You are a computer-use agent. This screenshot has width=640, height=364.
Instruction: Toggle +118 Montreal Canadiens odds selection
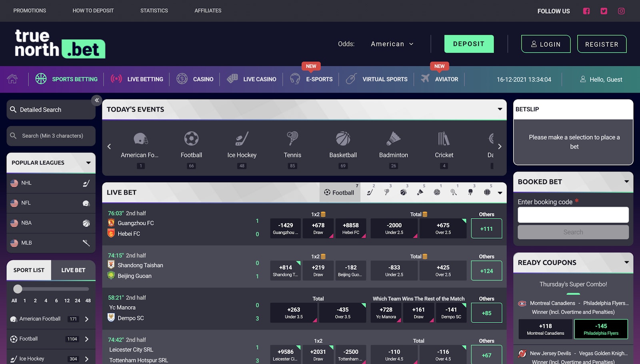click(545, 329)
